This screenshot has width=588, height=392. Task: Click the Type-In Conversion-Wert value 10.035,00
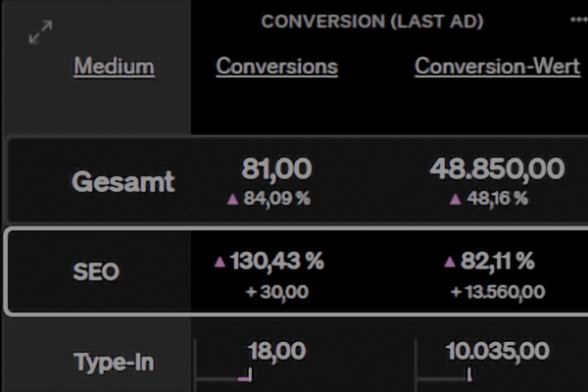coord(497,351)
